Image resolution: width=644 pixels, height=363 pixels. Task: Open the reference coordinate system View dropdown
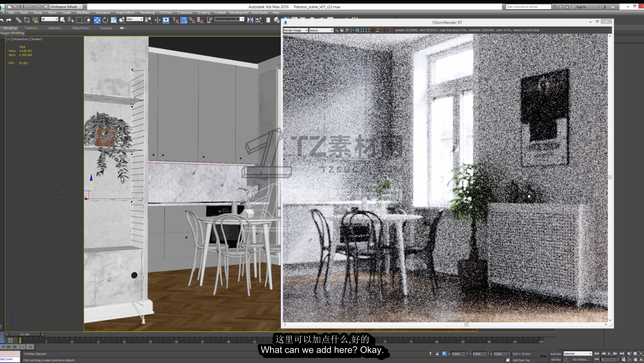coord(134,19)
